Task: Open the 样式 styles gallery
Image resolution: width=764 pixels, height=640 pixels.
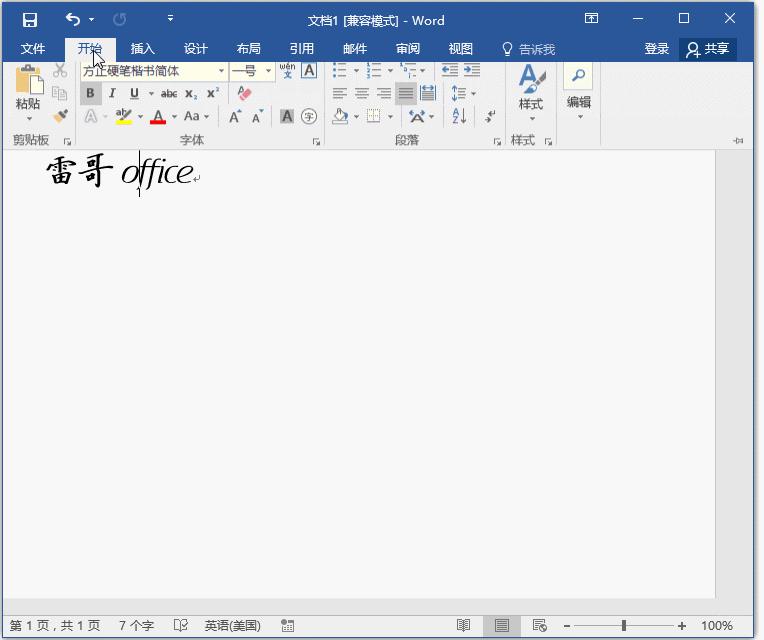Action: [x=531, y=93]
